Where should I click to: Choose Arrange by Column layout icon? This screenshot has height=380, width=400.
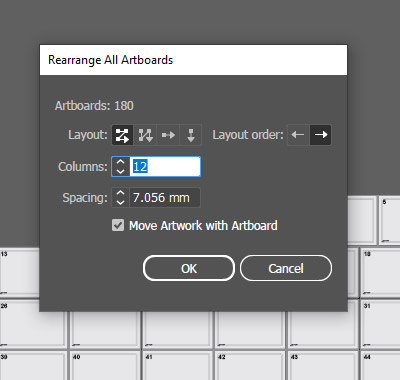[x=191, y=135]
